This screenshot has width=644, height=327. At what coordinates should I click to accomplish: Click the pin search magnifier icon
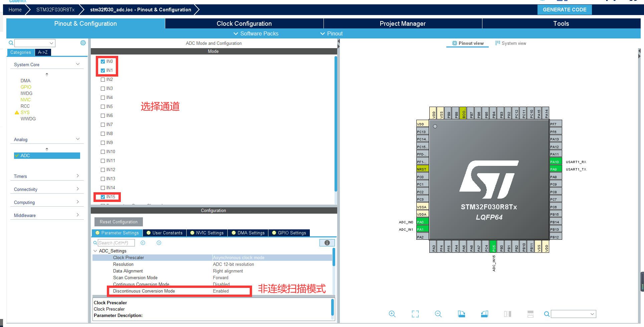pyautogui.click(x=547, y=314)
